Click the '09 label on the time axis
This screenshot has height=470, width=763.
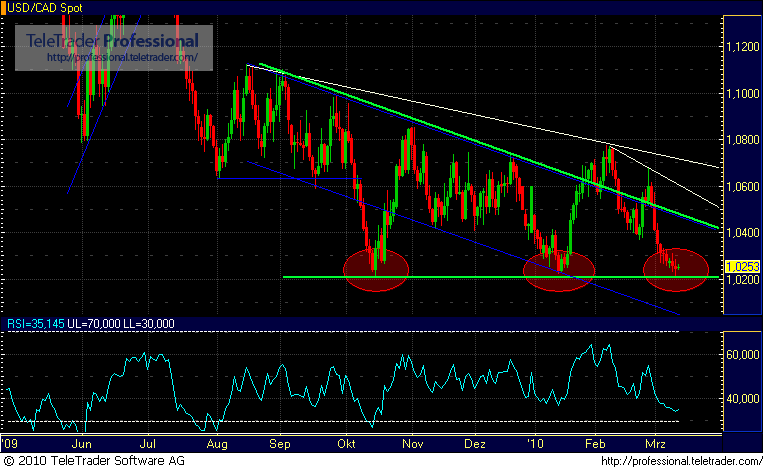point(9,444)
